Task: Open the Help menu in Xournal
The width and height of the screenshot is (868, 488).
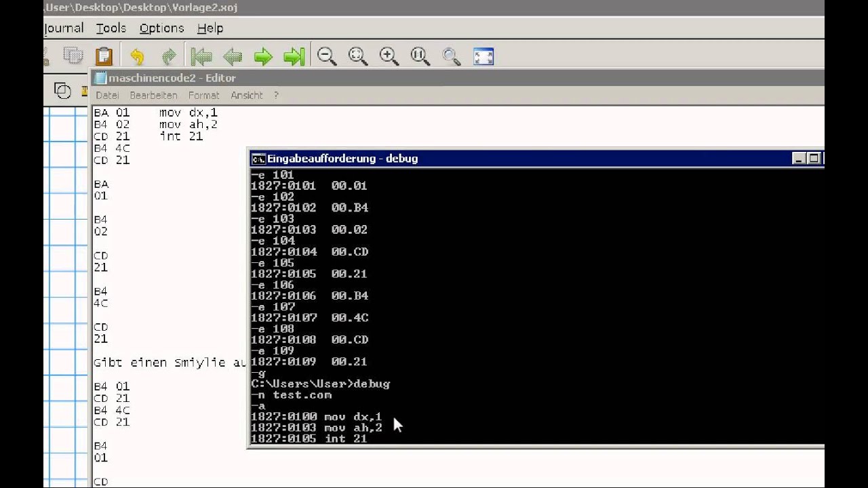Action: tap(210, 28)
